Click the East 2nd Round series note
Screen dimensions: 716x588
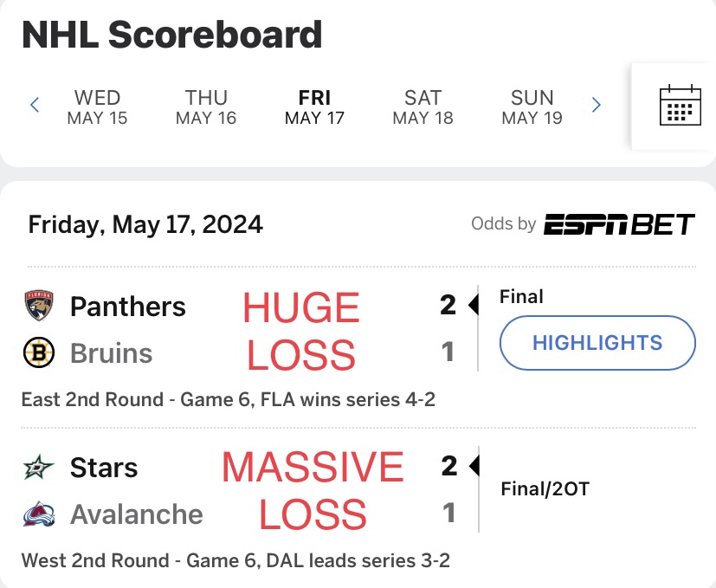[229, 400]
